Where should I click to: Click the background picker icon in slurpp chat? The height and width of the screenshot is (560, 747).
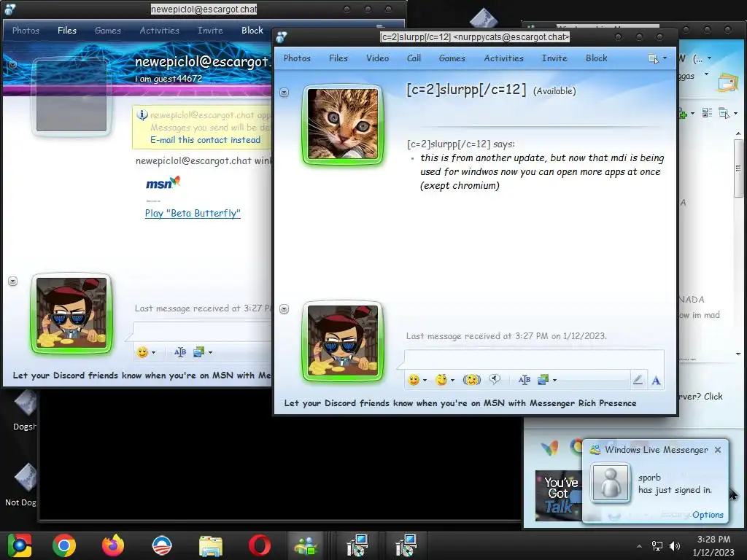(x=543, y=380)
